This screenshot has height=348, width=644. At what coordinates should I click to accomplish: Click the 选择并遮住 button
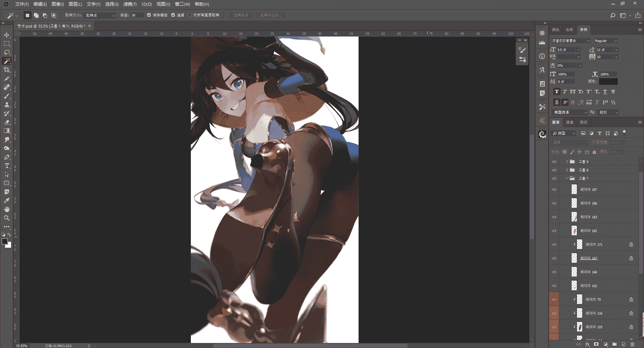pos(271,15)
